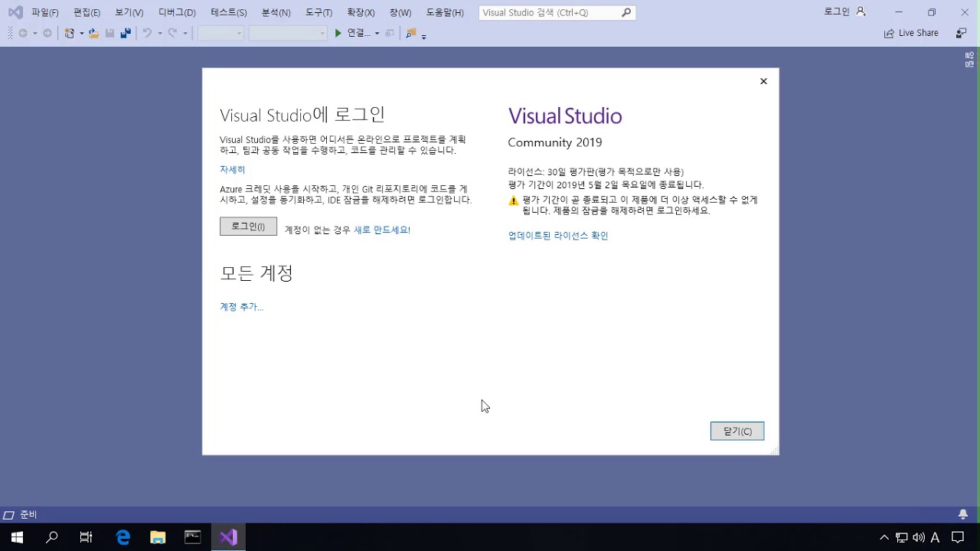Click the Visual Studio logo in title bar
Image resolution: width=980 pixels, height=551 pixels.
tap(15, 12)
